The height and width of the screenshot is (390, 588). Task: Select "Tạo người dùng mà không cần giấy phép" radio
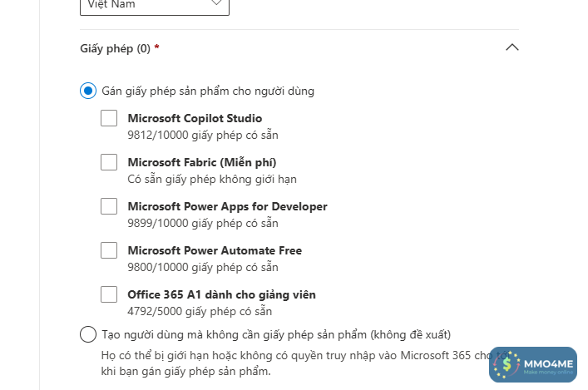point(87,334)
